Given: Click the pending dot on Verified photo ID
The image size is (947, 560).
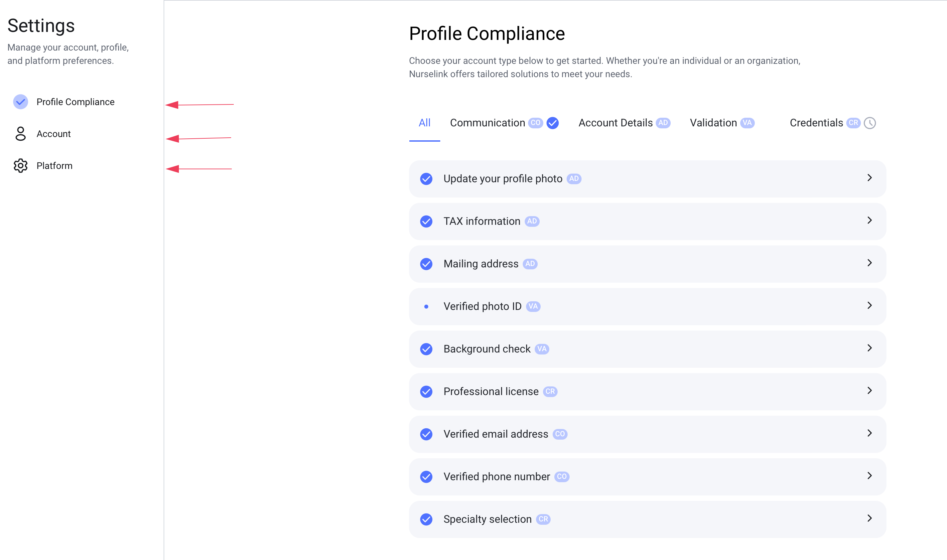Looking at the screenshot, I should 426,307.
